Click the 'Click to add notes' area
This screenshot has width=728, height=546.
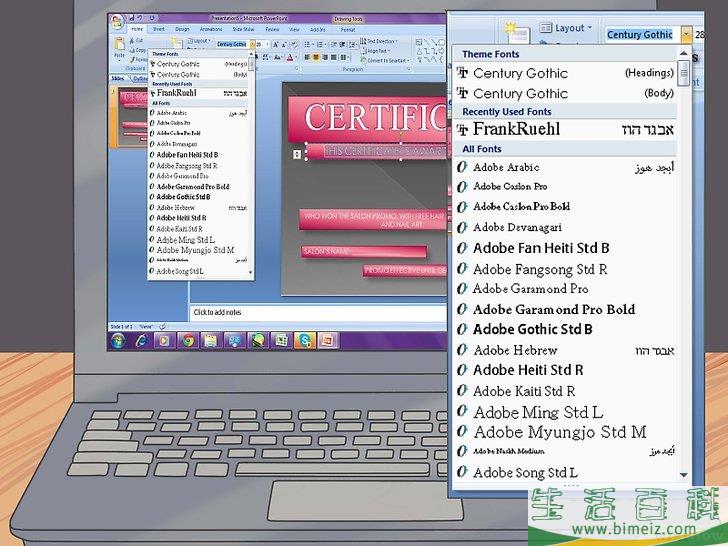tap(318, 312)
